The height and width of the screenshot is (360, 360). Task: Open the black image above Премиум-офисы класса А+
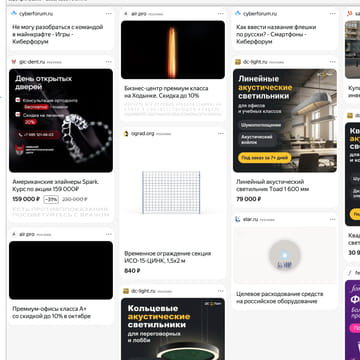pos(61,270)
